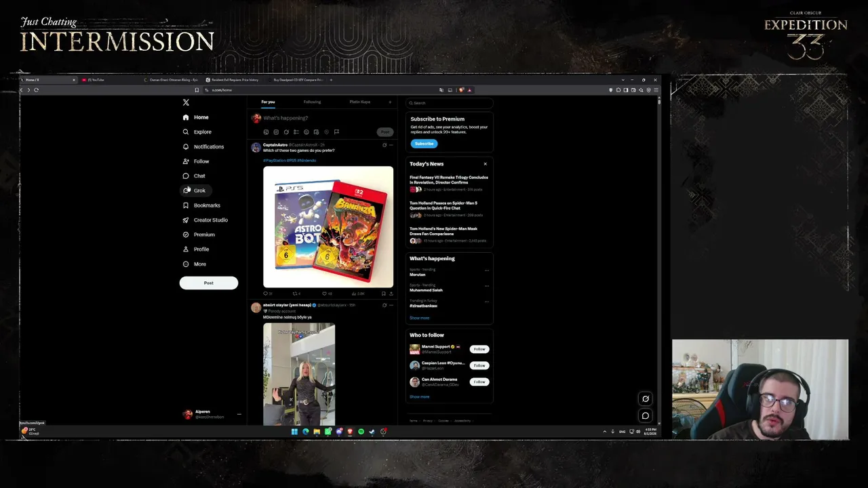Open the Alperen account menu
Image resolution: width=868 pixels, height=488 pixels.
(x=211, y=414)
